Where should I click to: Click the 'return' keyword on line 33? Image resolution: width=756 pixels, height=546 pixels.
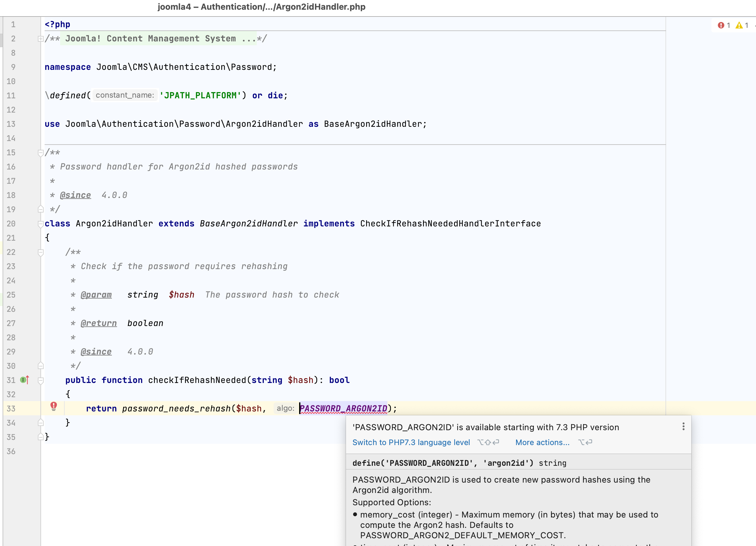(101, 409)
